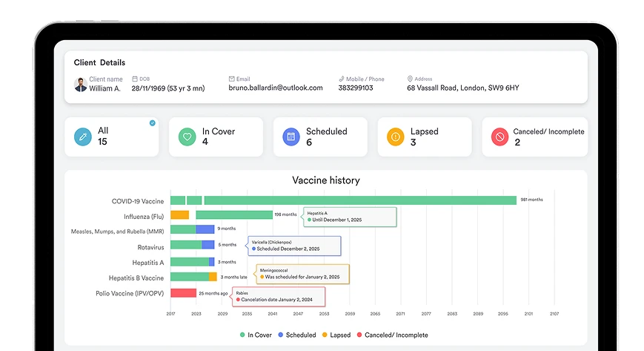Toggle Lapsed series in chart legend

[337, 335]
